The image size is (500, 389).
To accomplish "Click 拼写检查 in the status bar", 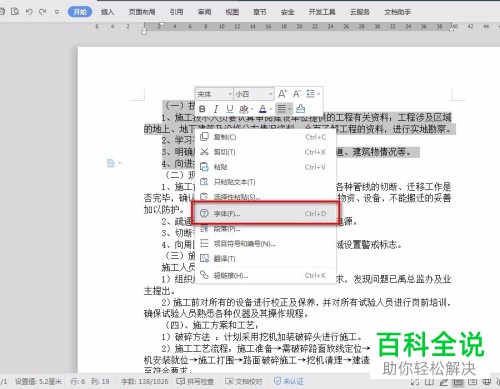I will click(x=195, y=381).
